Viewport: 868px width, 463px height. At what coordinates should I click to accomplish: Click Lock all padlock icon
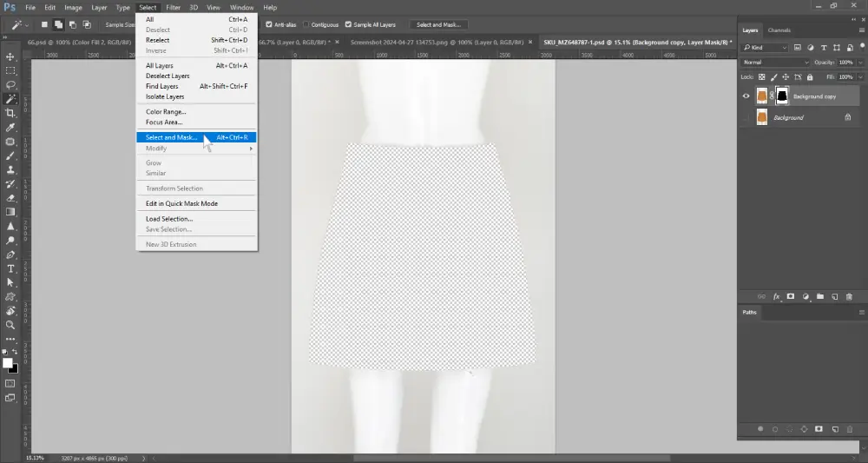(x=810, y=77)
